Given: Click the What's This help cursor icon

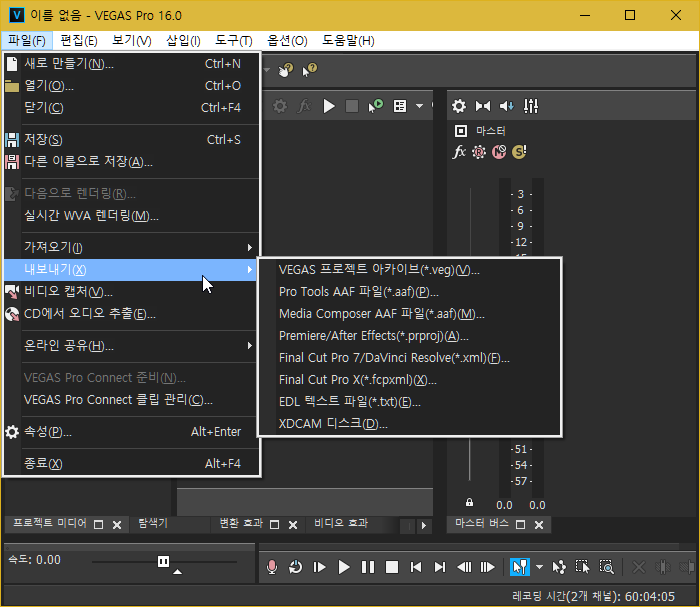Looking at the screenshot, I should pyautogui.click(x=309, y=70).
